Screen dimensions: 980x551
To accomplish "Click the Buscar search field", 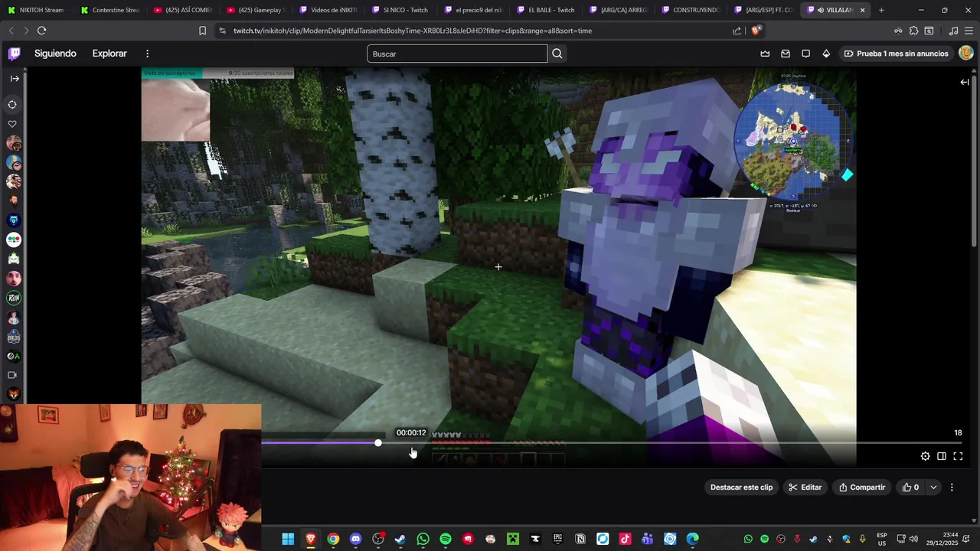I will [457, 54].
